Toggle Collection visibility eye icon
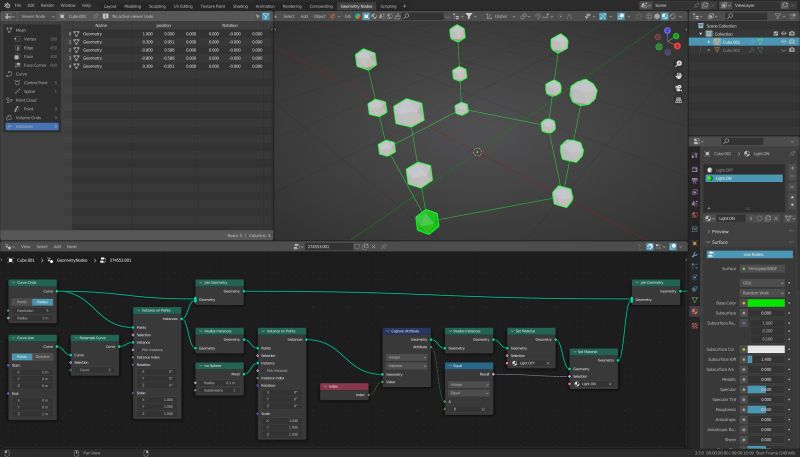Screen dimensions: 800x457 point(784,34)
